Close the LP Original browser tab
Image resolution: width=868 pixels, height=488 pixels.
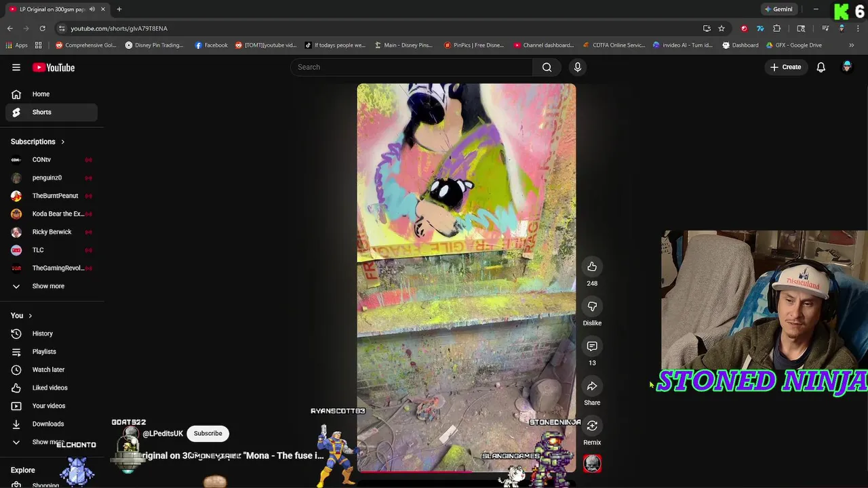click(x=102, y=9)
